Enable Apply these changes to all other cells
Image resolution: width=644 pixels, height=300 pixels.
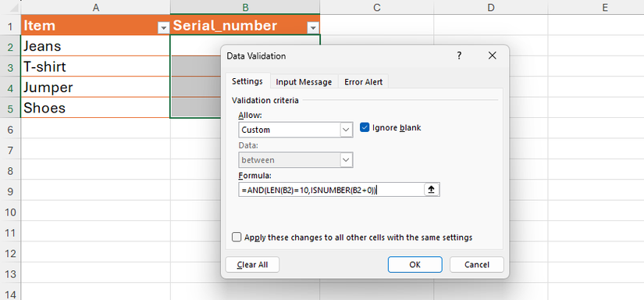(237, 237)
